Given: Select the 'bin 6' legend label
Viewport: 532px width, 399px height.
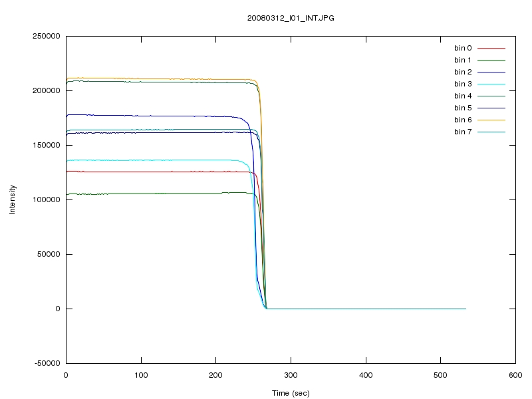Looking at the screenshot, I should [x=463, y=120].
